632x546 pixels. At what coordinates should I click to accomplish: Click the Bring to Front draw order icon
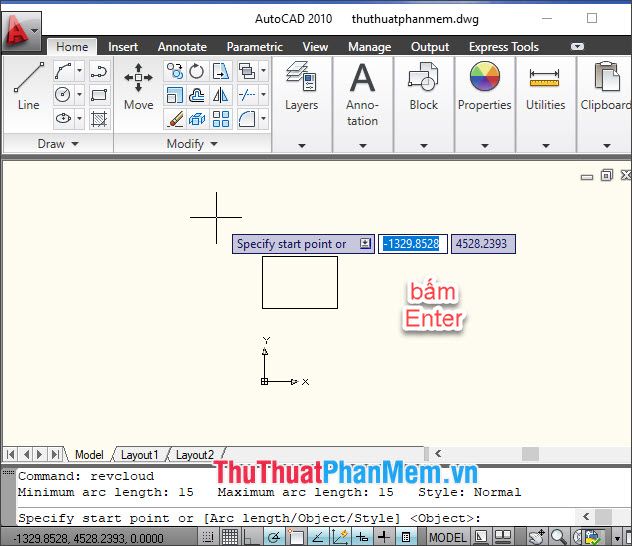[x=247, y=71]
